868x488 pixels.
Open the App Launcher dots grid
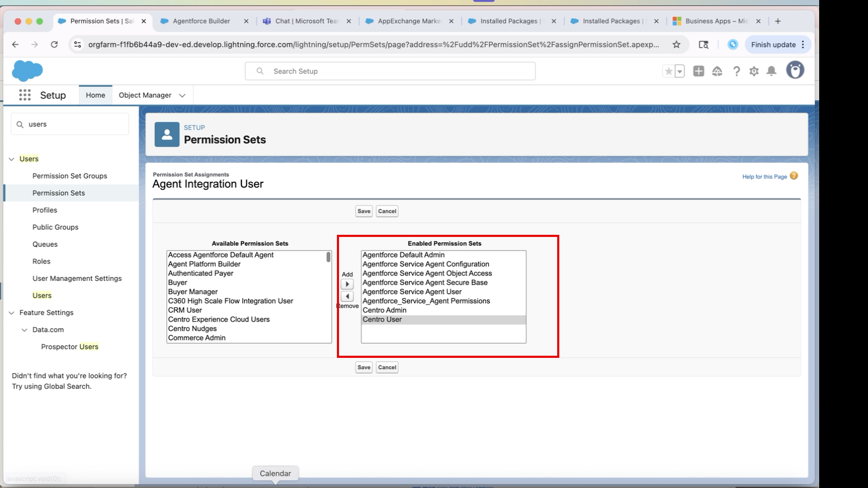coord(25,95)
